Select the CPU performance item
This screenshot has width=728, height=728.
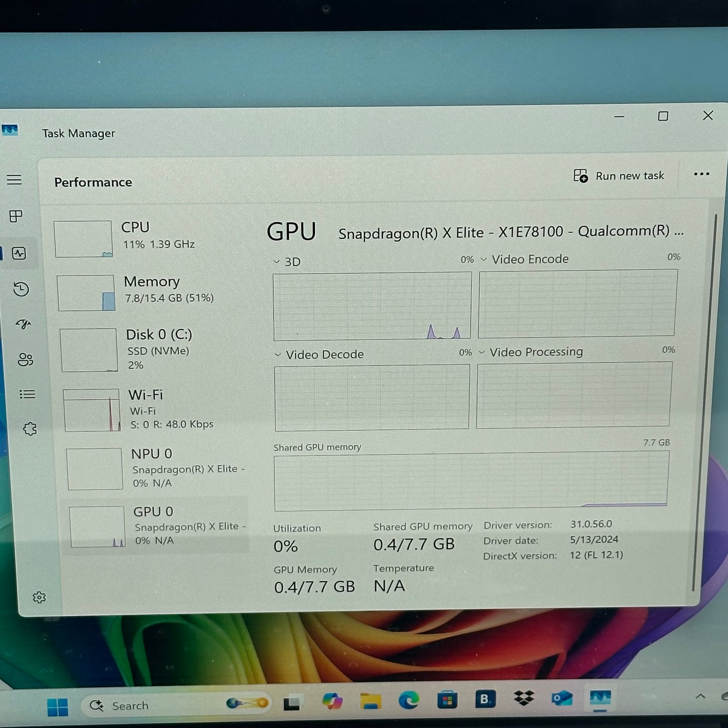point(150,238)
